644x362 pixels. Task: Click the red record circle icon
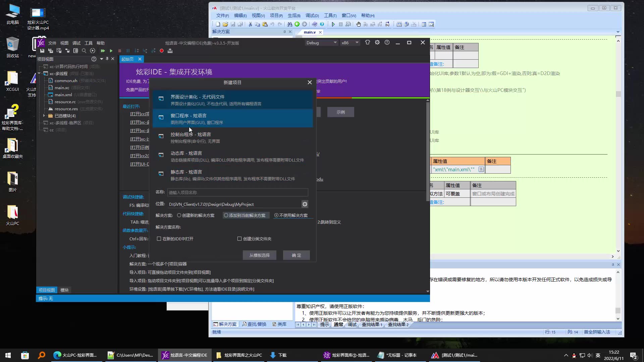point(162,51)
